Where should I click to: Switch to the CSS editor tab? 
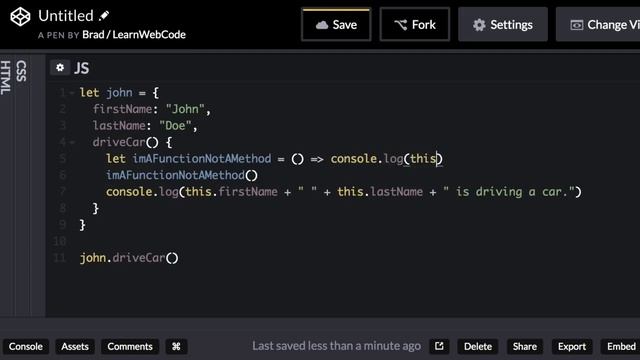(21, 71)
